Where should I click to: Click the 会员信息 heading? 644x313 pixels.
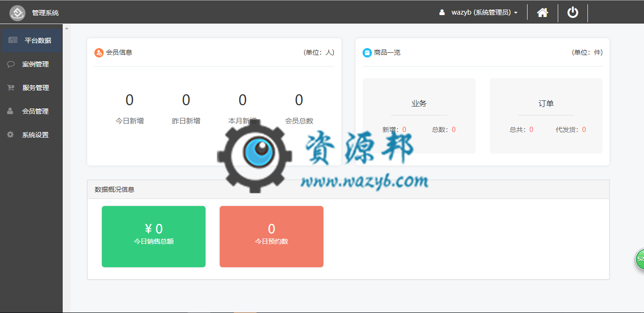tap(119, 52)
